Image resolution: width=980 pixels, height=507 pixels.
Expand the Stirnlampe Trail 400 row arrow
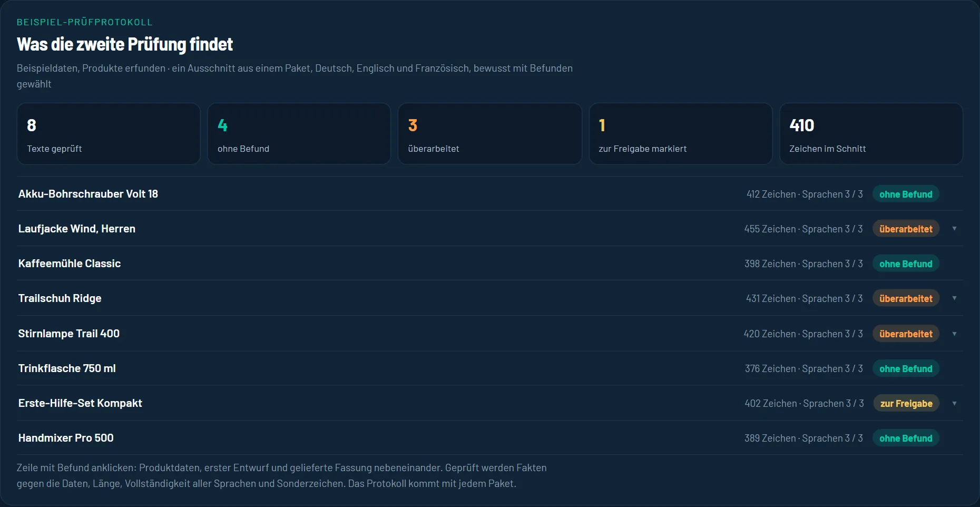coord(954,334)
